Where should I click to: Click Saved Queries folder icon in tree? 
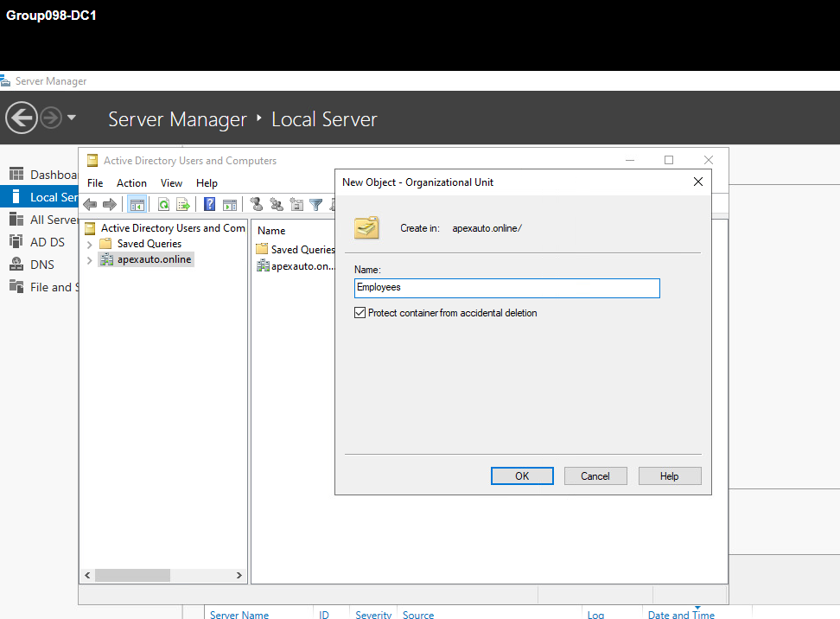click(106, 243)
